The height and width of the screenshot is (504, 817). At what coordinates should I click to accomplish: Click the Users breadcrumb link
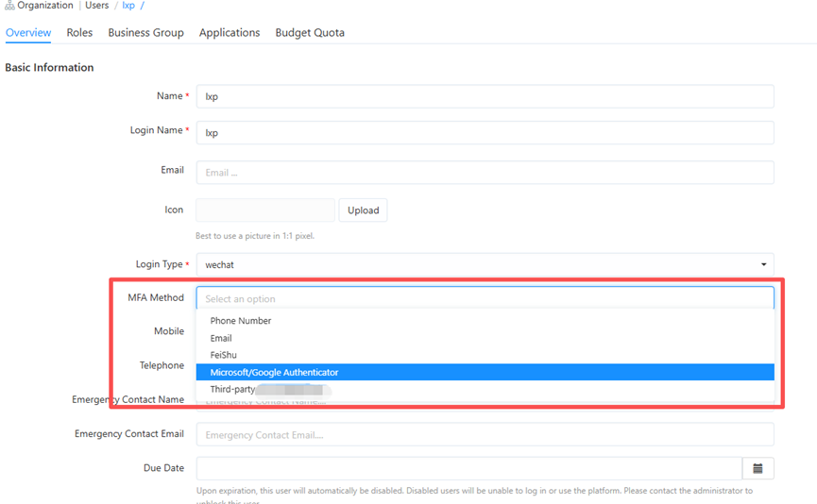96,6
